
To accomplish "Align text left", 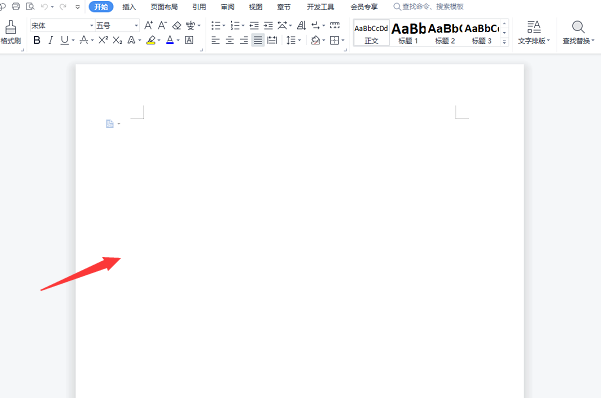I will [216, 40].
